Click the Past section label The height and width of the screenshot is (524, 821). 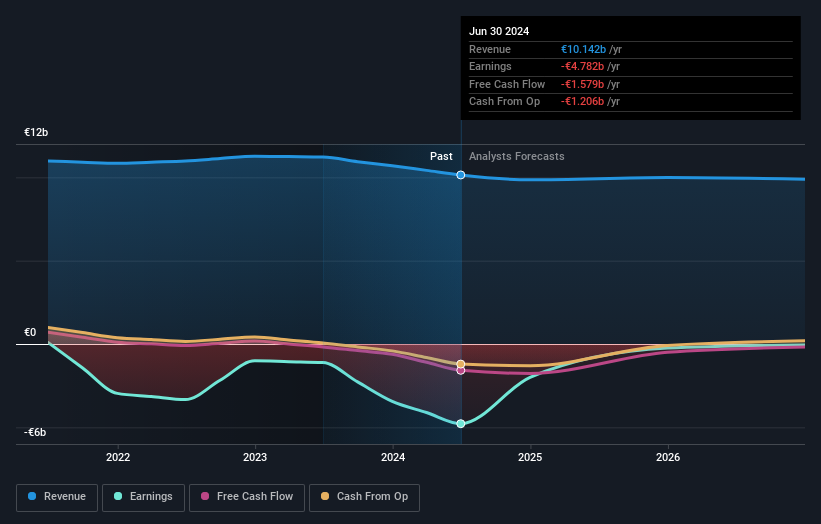tap(441, 157)
